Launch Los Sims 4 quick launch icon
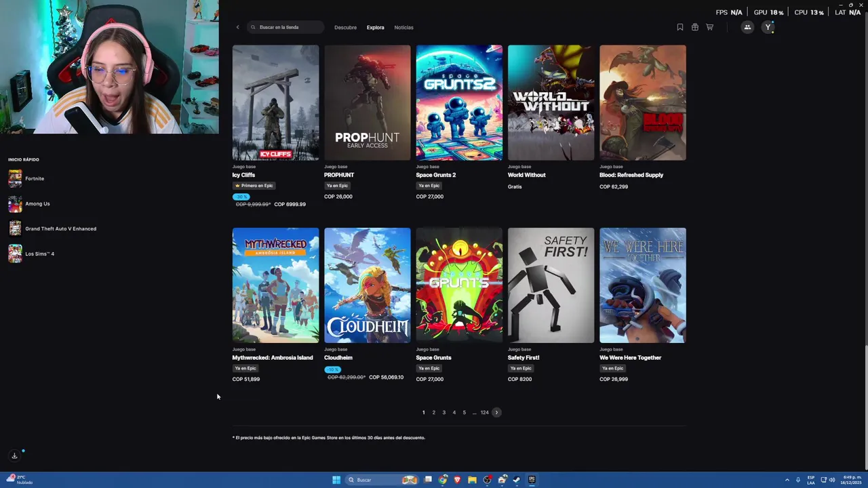The height and width of the screenshot is (488, 868). 15,253
